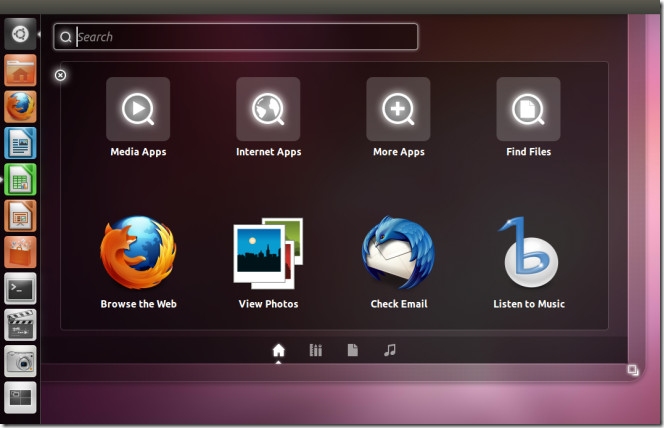The width and height of the screenshot is (664, 428).
Task: Switch to the Files lens tab
Action: 352,351
